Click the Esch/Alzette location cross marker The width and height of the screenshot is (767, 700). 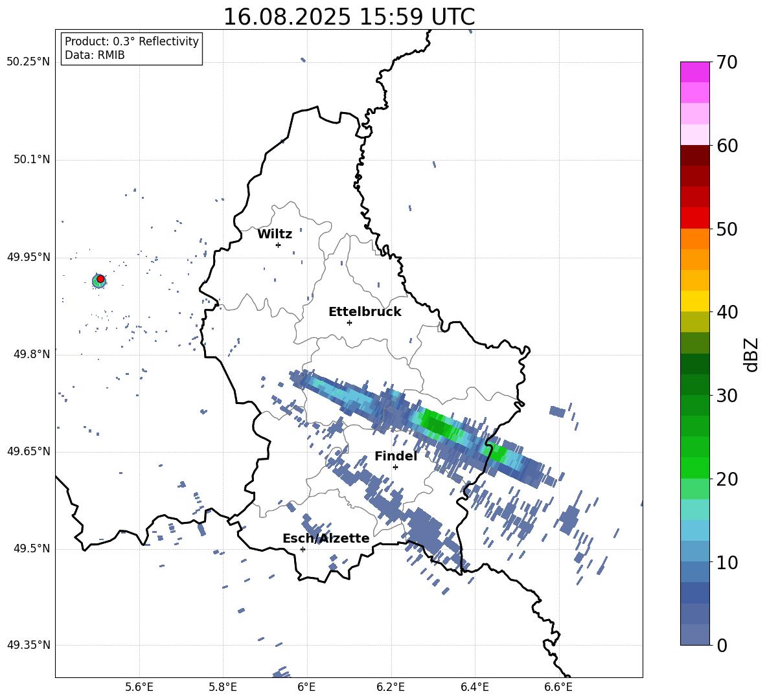click(x=303, y=549)
